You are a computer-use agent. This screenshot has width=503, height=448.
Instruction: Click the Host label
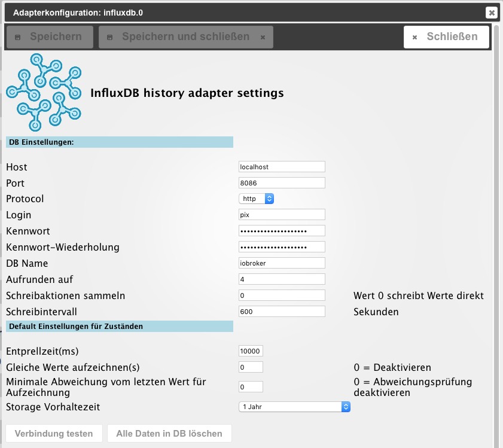click(17, 167)
